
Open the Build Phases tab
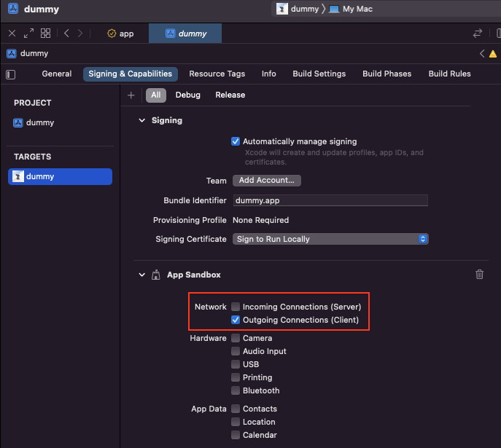[x=387, y=74]
